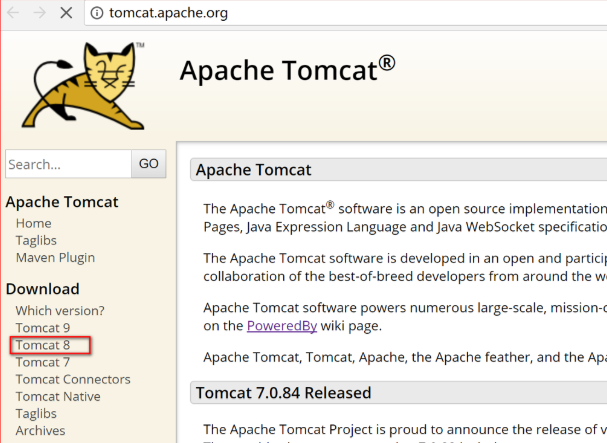Go to the Maven Plugin page
Screen dimensions: 607x443
click(x=55, y=257)
